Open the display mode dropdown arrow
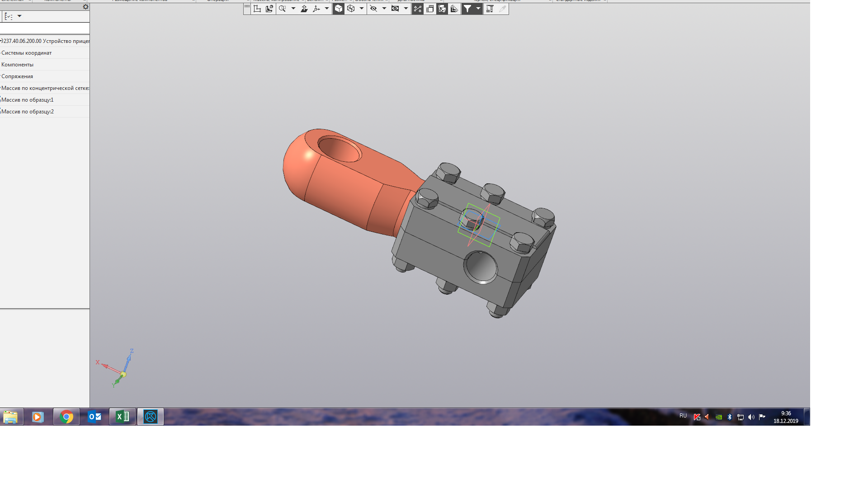This screenshot has height=488, width=868. point(362,9)
